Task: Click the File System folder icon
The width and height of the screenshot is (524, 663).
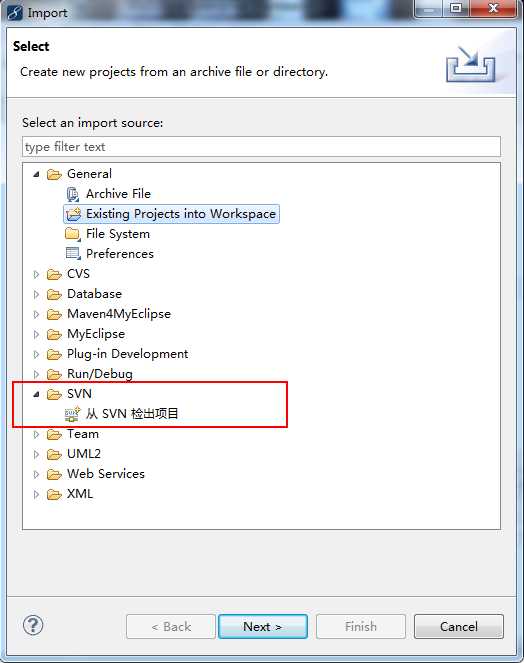Action: coord(73,234)
